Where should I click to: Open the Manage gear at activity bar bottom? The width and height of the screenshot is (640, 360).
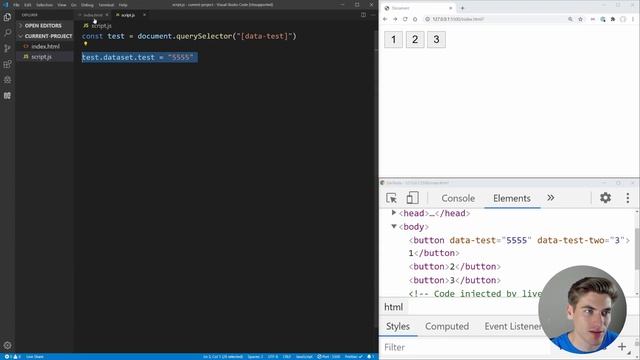[x=7, y=345]
